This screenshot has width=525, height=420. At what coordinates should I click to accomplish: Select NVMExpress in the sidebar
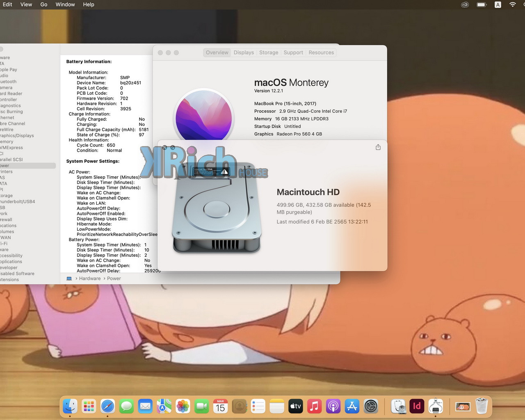tap(11, 148)
